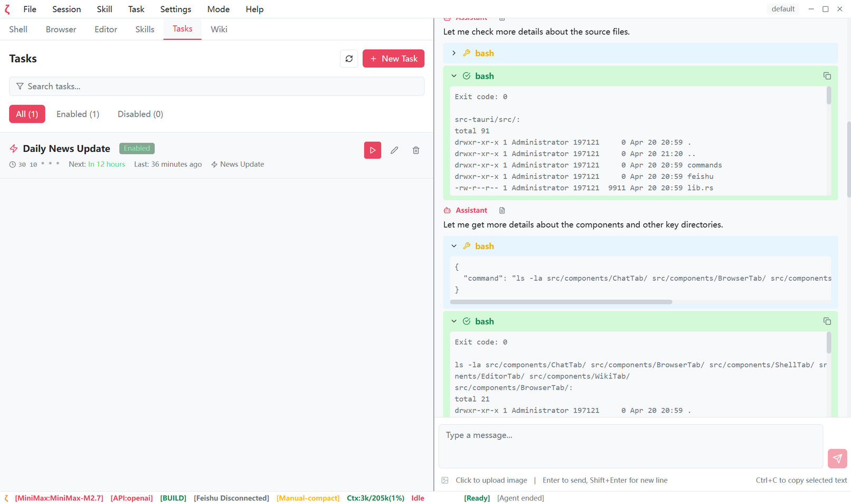Refresh the tasks list
This screenshot has height=504, width=851.
349,59
